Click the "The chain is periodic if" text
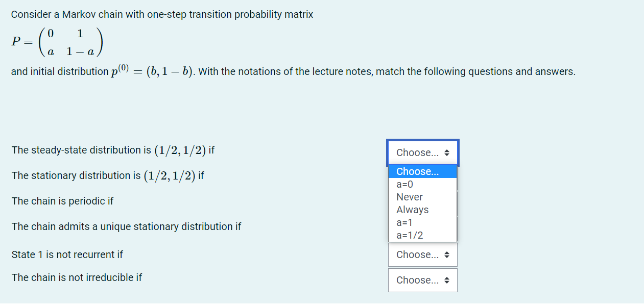The height and width of the screenshot is (307, 644). coord(62,200)
